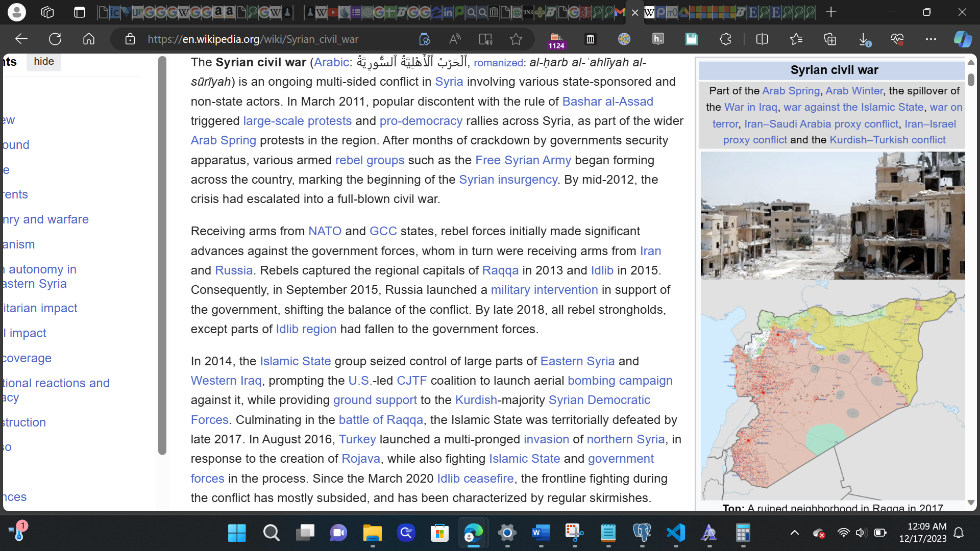Open the extension showing 1124 badge
Image resolution: width=980 pixels, height=551 pixels.
(x=556, y=40)
